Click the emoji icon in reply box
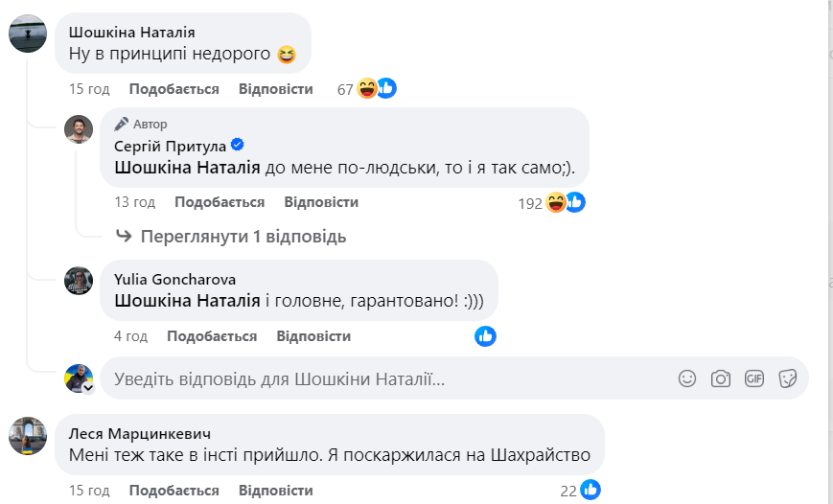 pyautogui.click(x=687, y=378)
